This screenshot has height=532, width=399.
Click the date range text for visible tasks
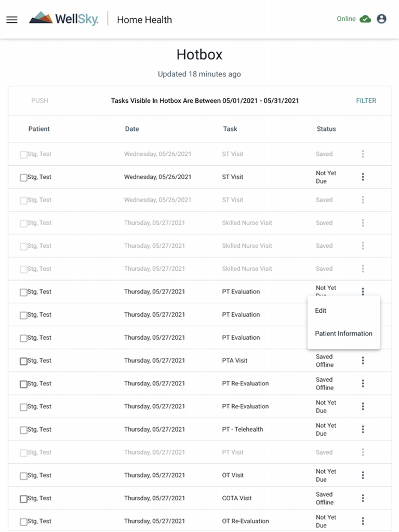point(204,100)
